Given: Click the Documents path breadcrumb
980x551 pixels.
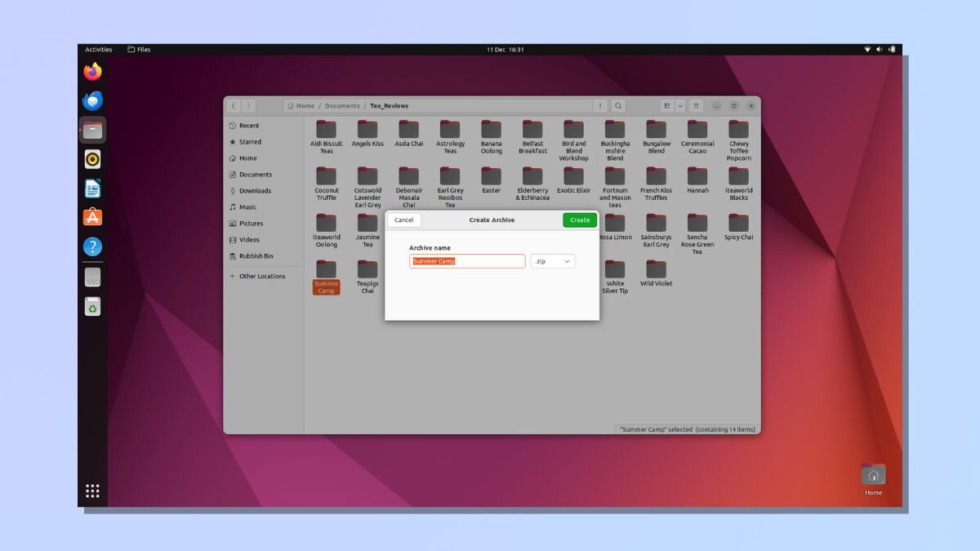Looking at the screenshot, I should pos(342,106).
